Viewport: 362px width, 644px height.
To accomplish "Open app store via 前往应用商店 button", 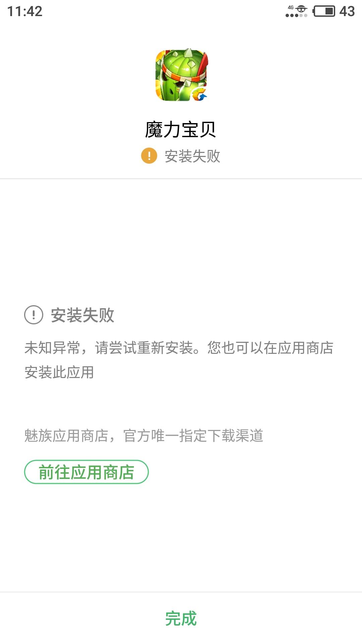I will click(86, 472).
